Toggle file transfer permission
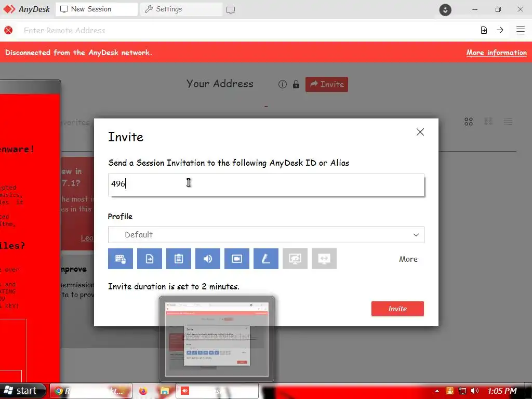 pyautogui.click(x=150, y=259)
